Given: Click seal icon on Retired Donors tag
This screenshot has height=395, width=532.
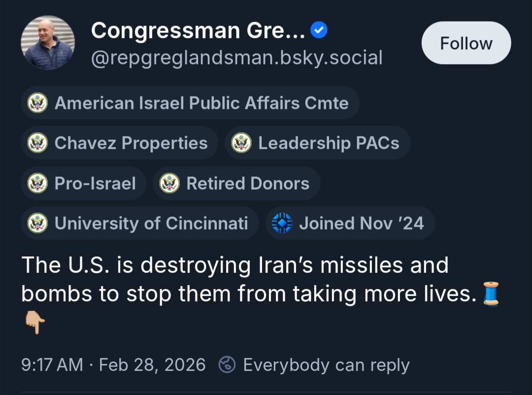Looking at the screenshot, I should point(169,183).
